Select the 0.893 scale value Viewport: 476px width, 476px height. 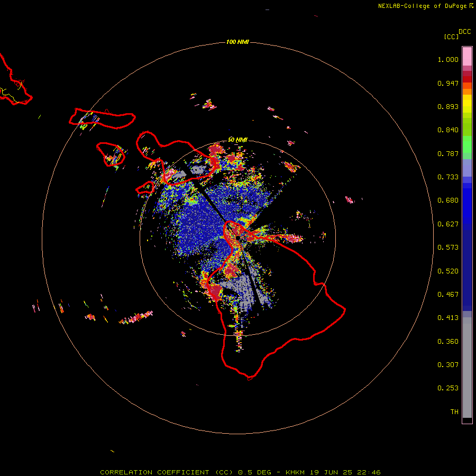(448, 106)
